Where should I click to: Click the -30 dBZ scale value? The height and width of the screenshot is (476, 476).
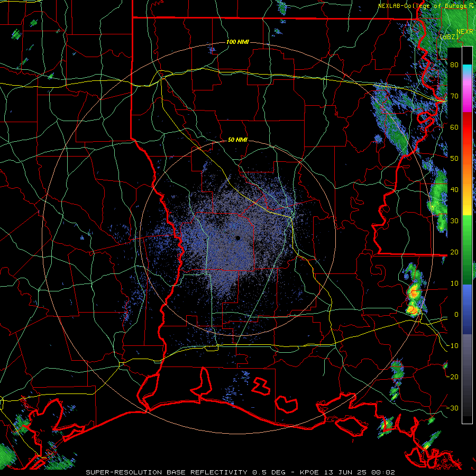452,408
